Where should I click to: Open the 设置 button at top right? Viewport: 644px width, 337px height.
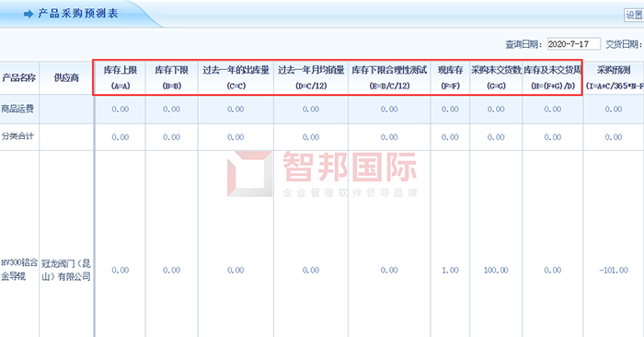coord(634,16)
